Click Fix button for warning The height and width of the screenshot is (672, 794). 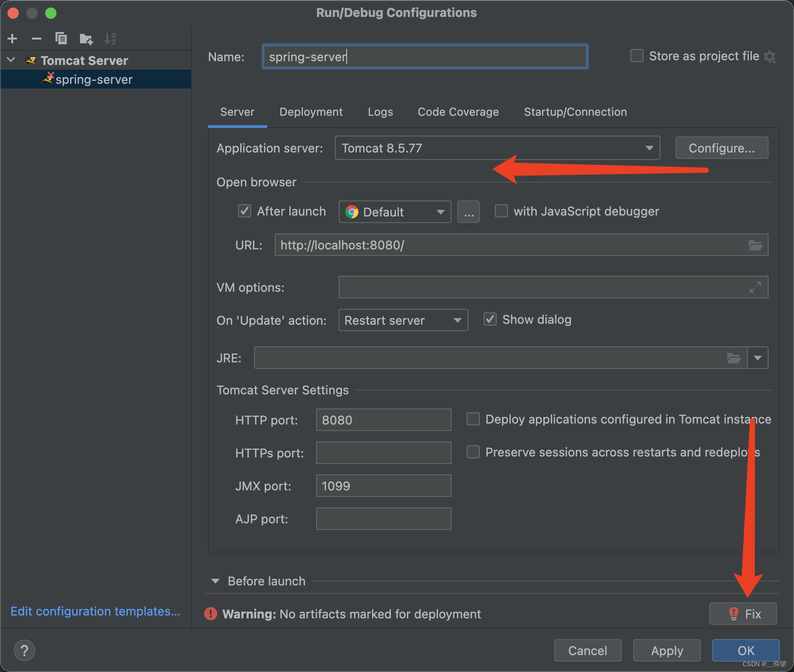743,614
